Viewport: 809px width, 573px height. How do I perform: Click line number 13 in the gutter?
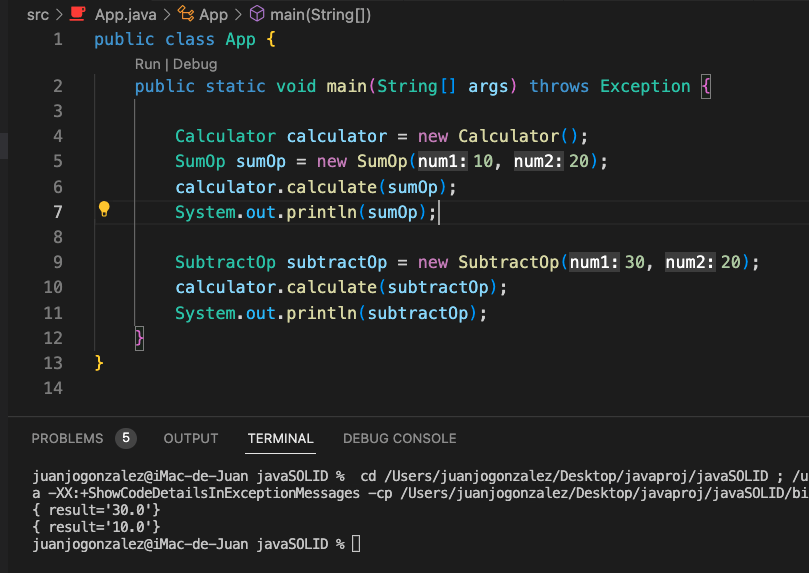tap(53, 363)
